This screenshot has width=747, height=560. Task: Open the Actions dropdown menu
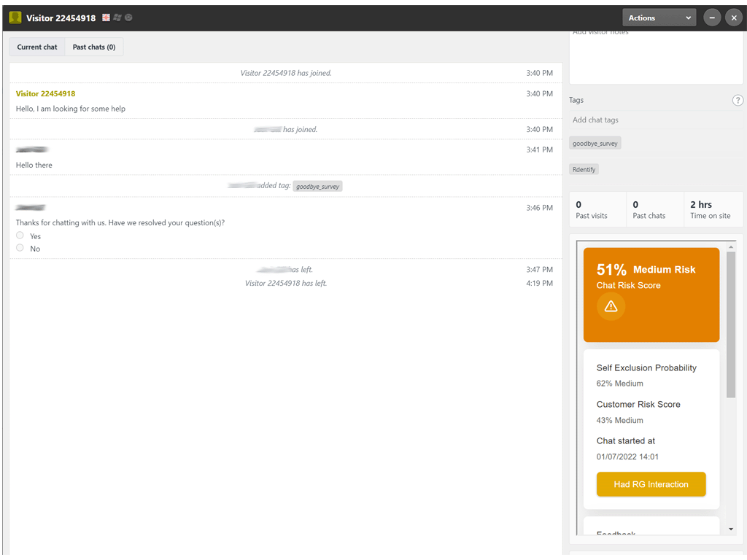coord(659,18)
